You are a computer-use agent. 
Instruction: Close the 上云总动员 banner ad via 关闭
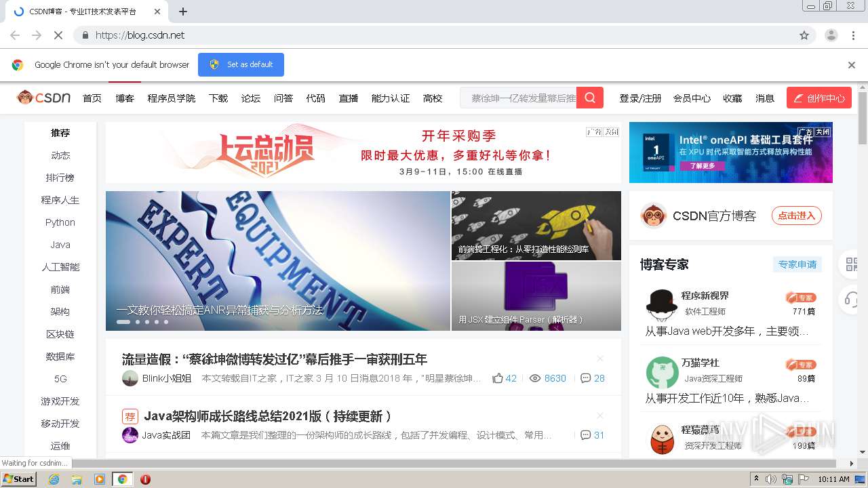tap(612, 132)
